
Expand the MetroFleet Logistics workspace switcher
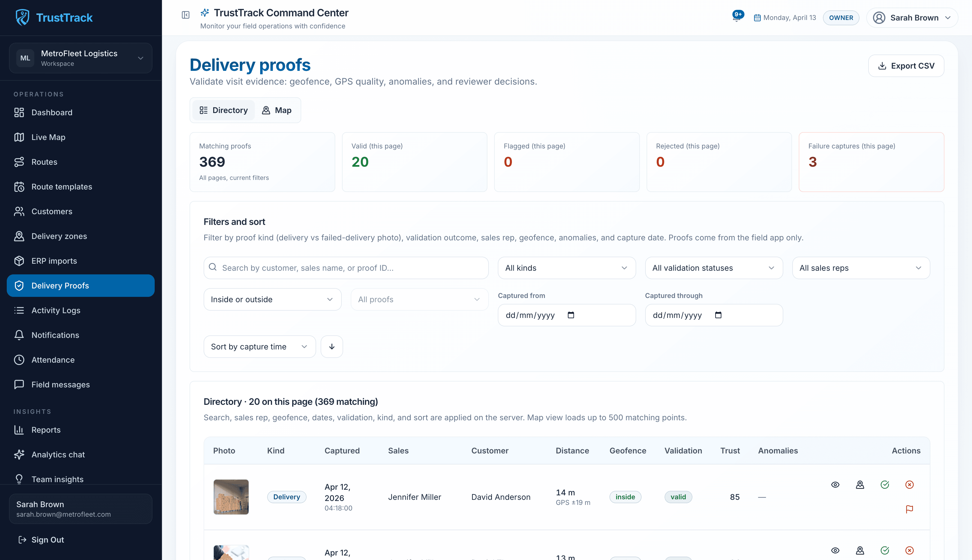pyautogui.click(x=81, y=58)
